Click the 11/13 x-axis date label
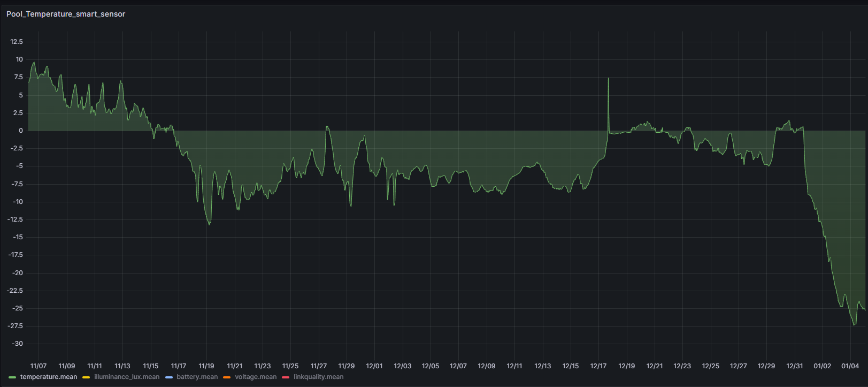The image size is (868, 387). click(122, 366)
